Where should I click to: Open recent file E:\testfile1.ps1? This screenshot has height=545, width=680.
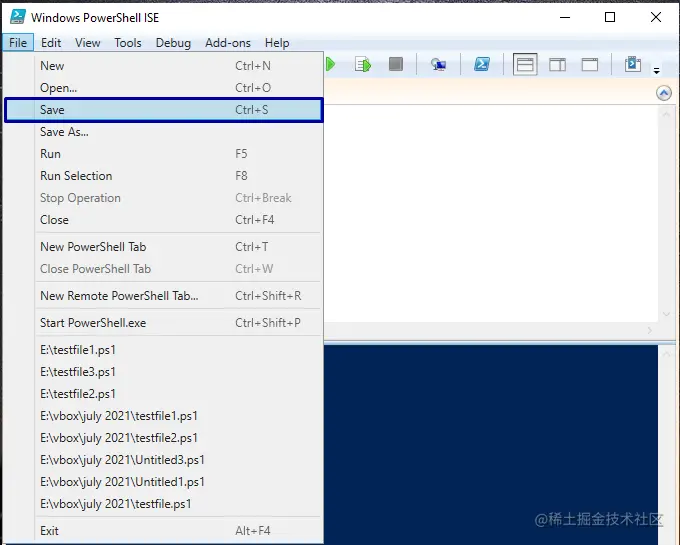[163, 350]
